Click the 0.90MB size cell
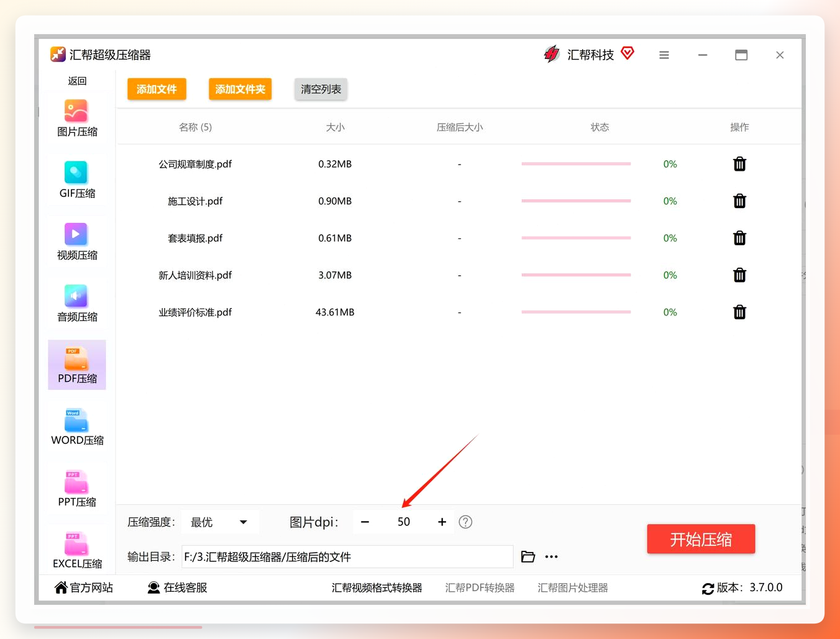The image size is (840, 639). pos(335,201)
